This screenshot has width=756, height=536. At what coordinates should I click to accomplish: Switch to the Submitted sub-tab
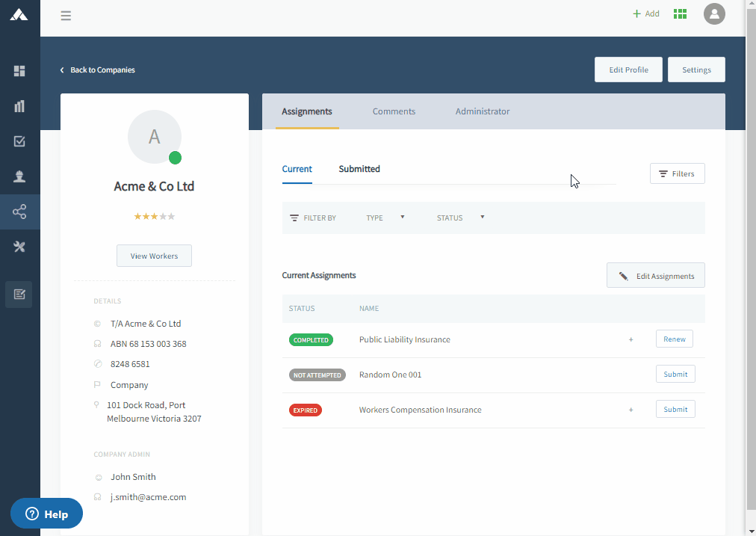tap(359, 169)
